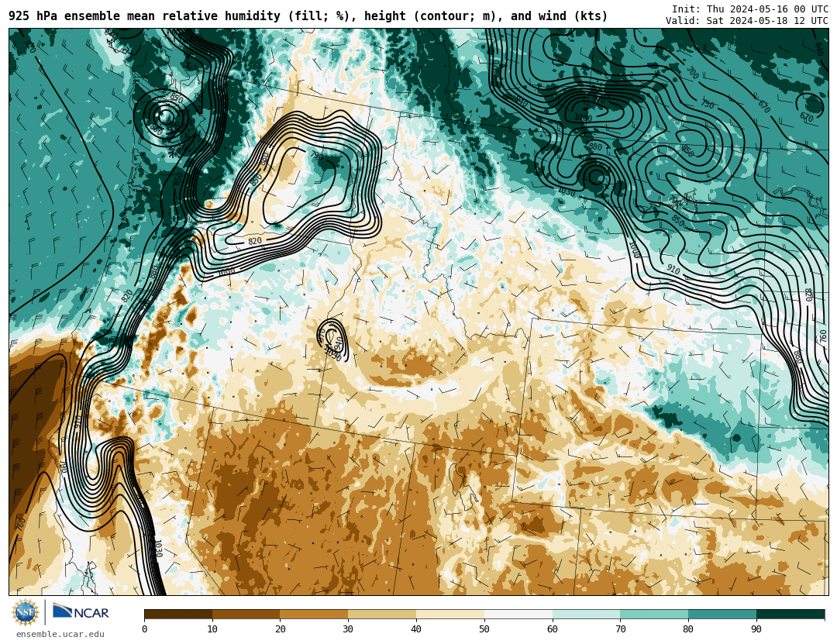Image resolution: width=837 pixels, height=644 pixels.
Task: Click the 80-90 teal colorbar segment
Action: [722, 615]
